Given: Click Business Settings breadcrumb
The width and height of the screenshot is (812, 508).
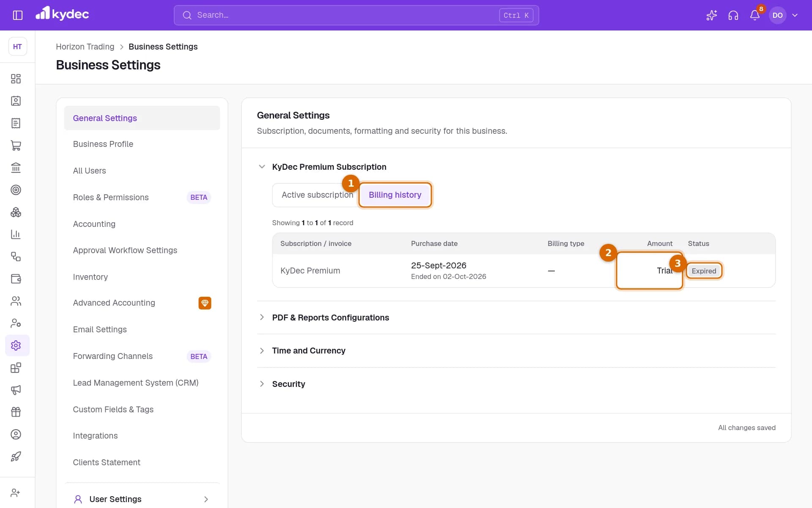Looking at the screenshot, I should 163,47.
